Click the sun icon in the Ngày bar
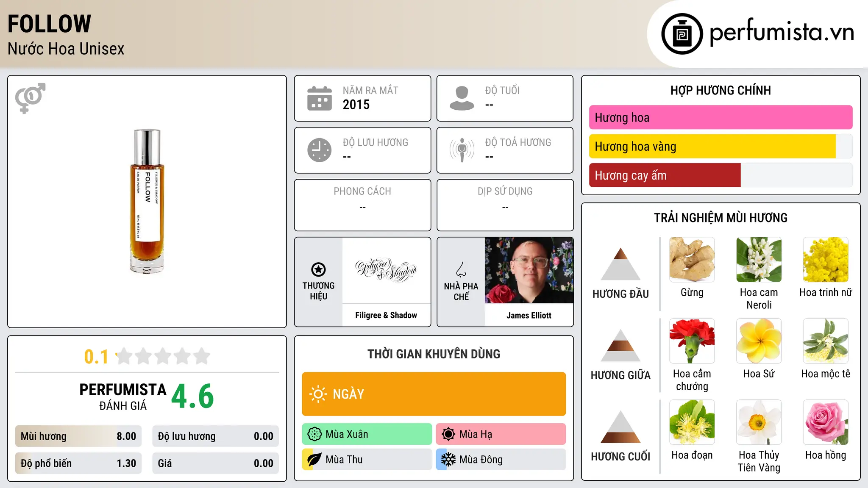The image size is (868, 488). click(x=318, y=394)
